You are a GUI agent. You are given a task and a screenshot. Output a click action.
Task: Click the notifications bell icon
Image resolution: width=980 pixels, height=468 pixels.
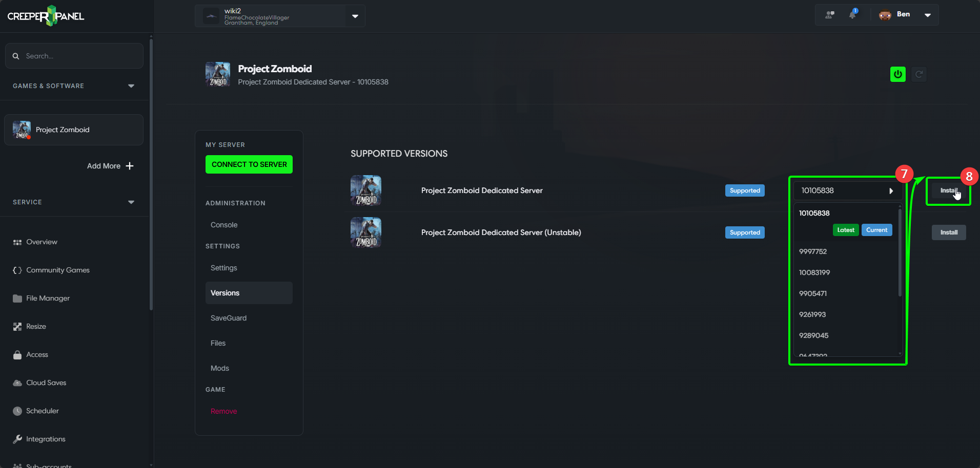pyautogui.click(x=852, y=14)
